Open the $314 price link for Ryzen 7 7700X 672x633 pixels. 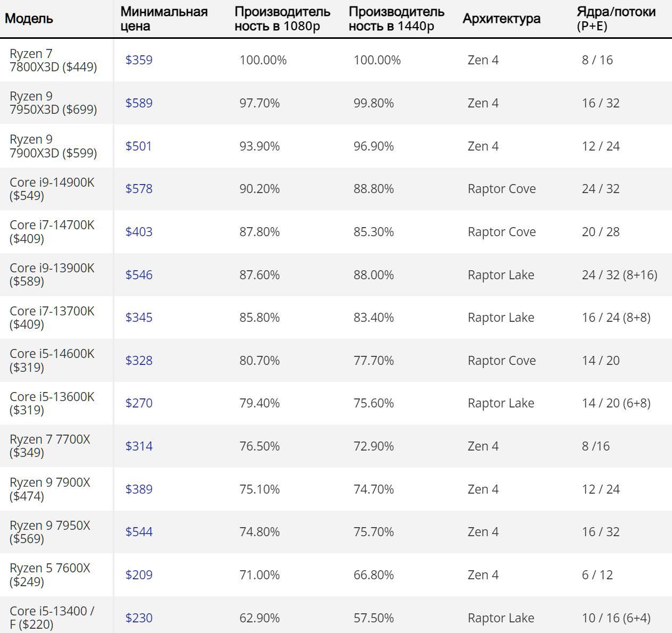click(139, 446)
